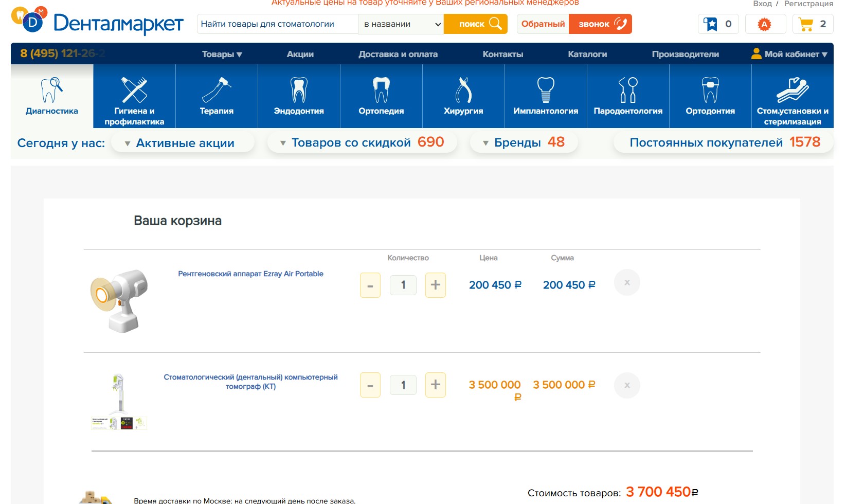This screenshot has width=846, height=504.
Task: Open the 'в названии' search scope dropdown
Action: point(401,24)
